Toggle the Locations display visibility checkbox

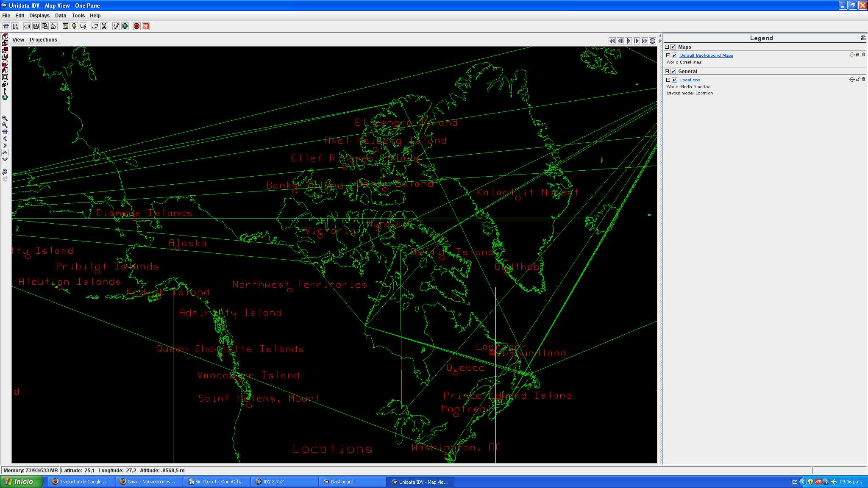click(675, 80)
